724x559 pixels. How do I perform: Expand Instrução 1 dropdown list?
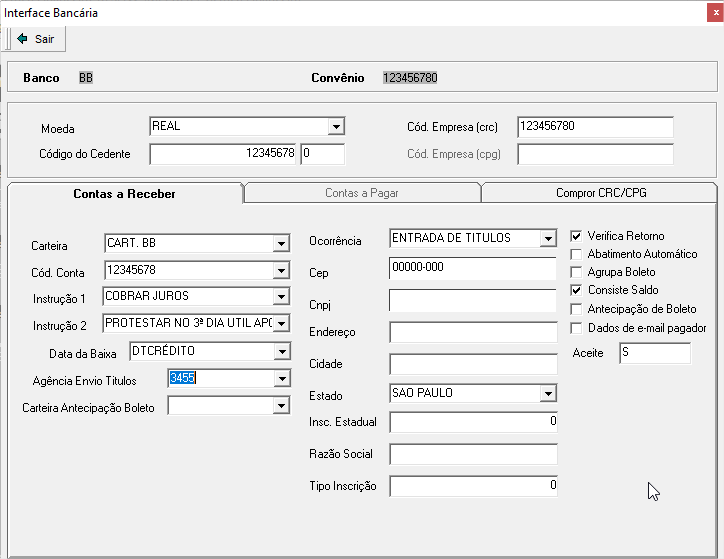click(281, 296)
